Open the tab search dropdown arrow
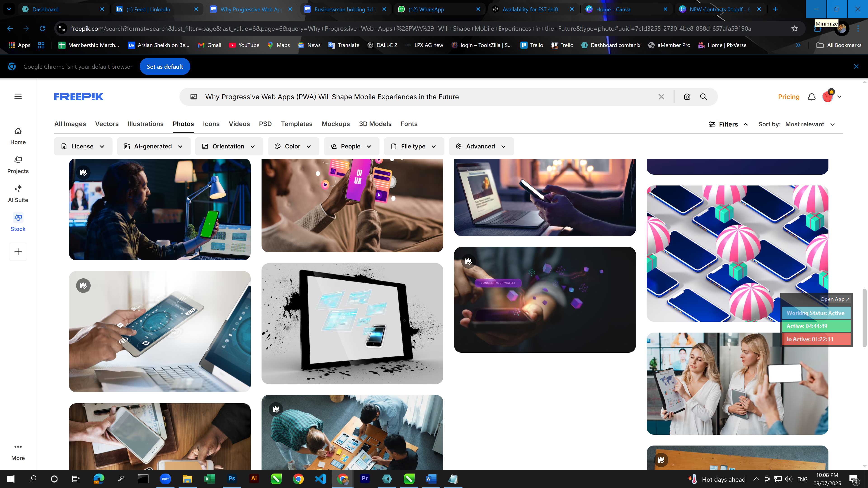Viewport: 868px width, 488px height. pos(9,9)
